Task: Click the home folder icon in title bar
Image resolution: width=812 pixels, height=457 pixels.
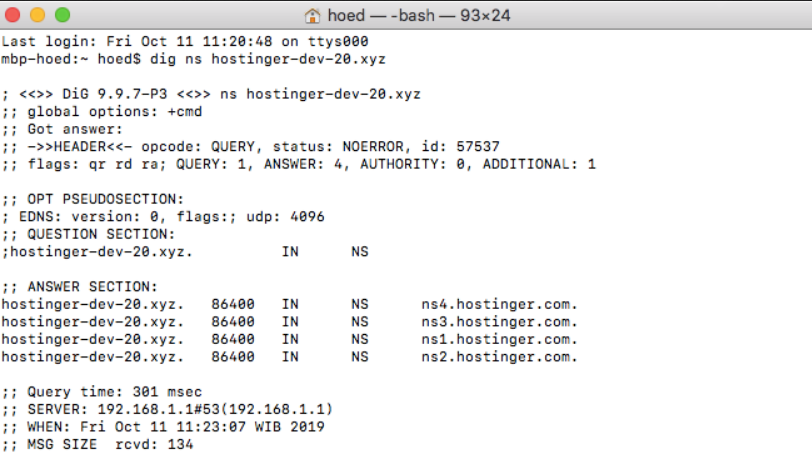Action: coord(312,16)
